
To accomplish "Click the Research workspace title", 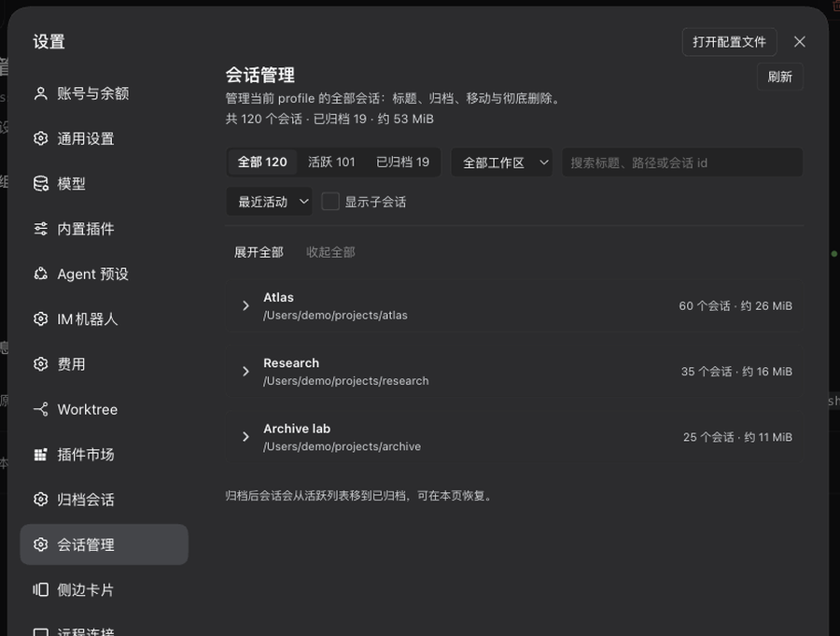I will pos(291,363).
